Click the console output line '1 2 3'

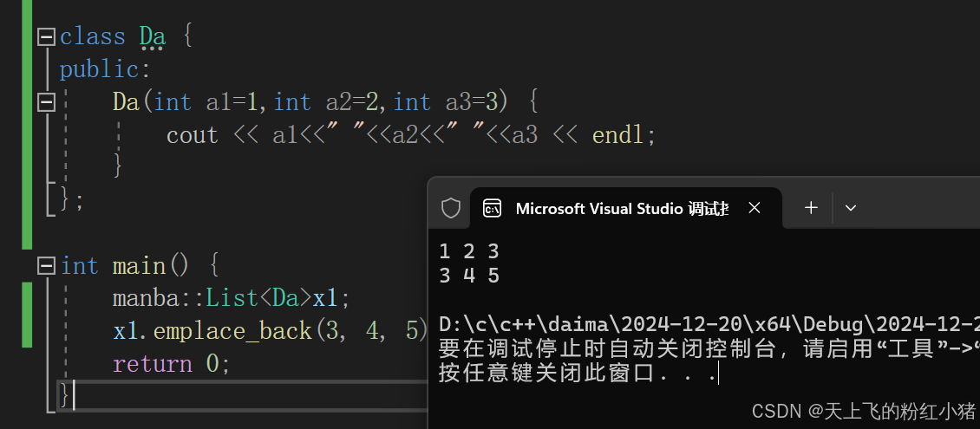pos(468,251)
